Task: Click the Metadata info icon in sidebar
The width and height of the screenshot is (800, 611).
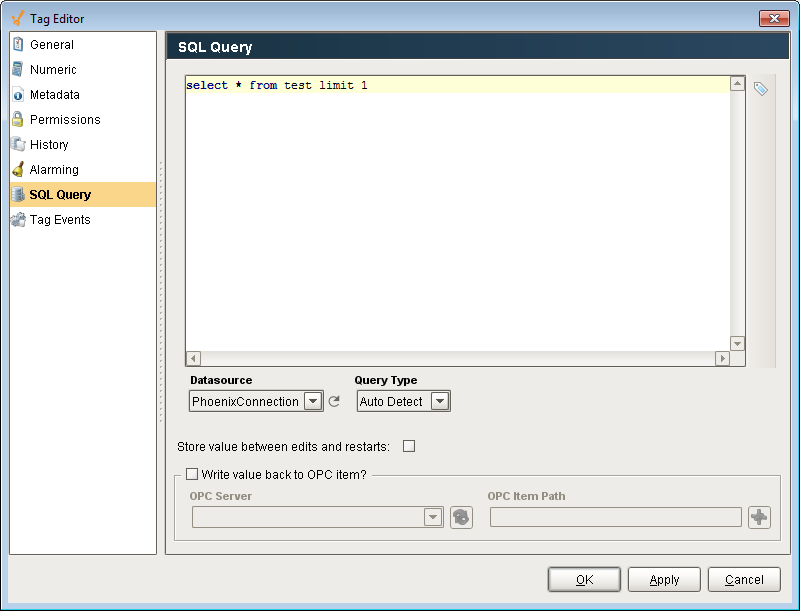Action: click(x=17, y=94)
